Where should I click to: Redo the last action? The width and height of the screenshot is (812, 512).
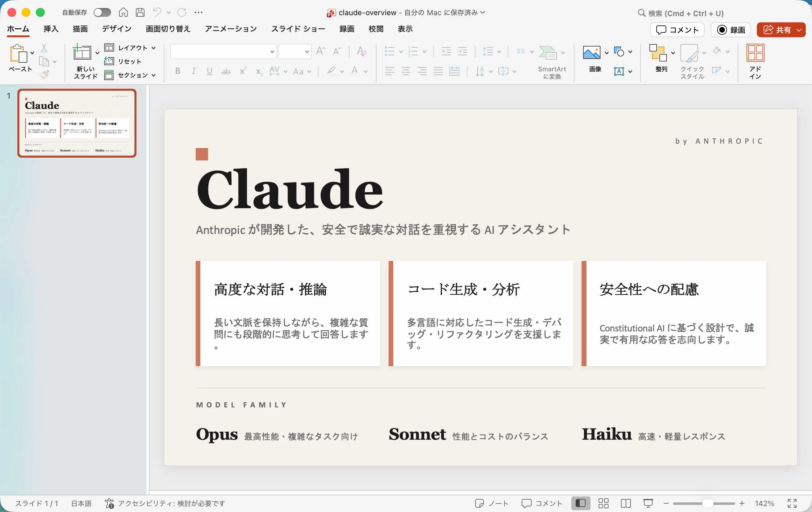pyautogui.click(x=182, y=12)
